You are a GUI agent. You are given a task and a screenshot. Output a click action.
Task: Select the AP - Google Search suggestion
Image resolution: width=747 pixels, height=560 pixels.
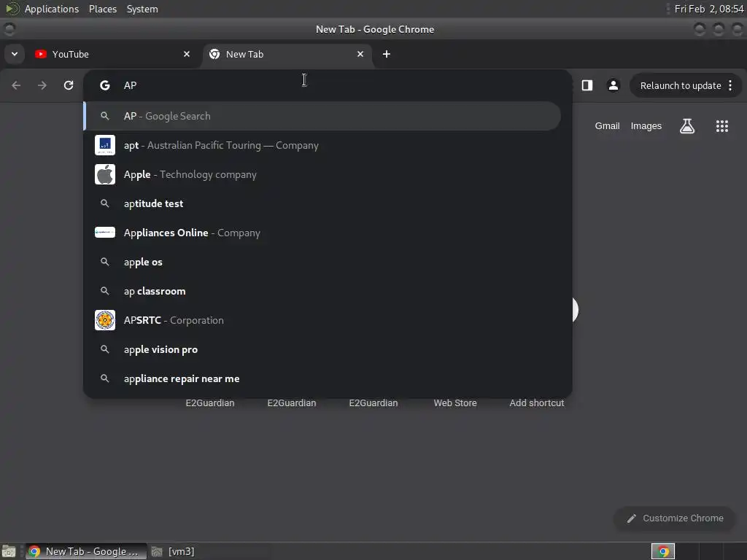[x=322, y=116]
